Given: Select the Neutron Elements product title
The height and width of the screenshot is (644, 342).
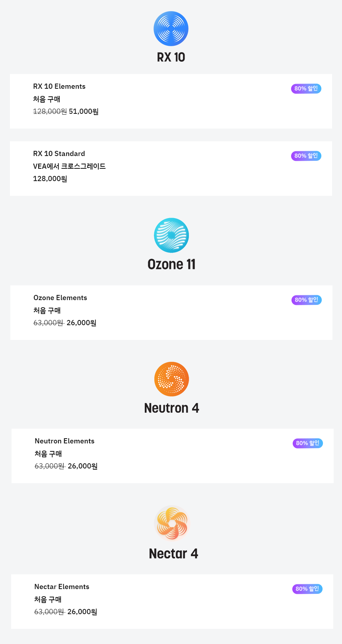Looking at the screenshot, I should point(64,441).
